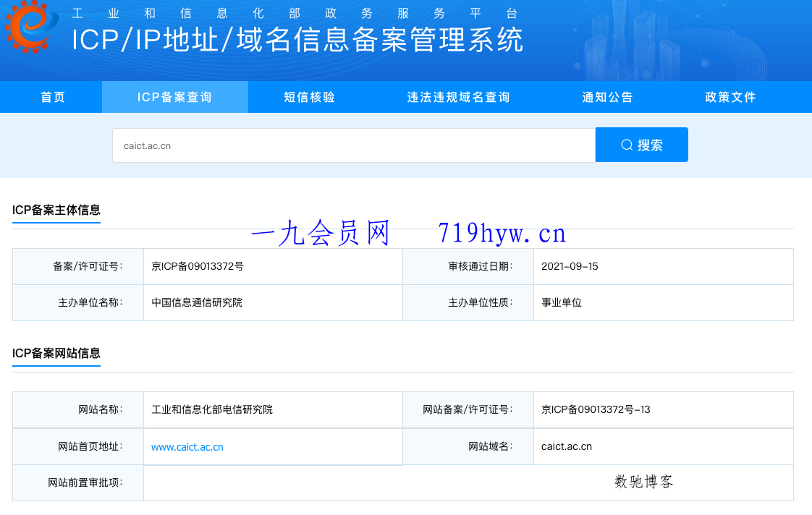812x515 pixels.
Task: Click license number 京ICP备09013372号
Action: tap(198, 267)
